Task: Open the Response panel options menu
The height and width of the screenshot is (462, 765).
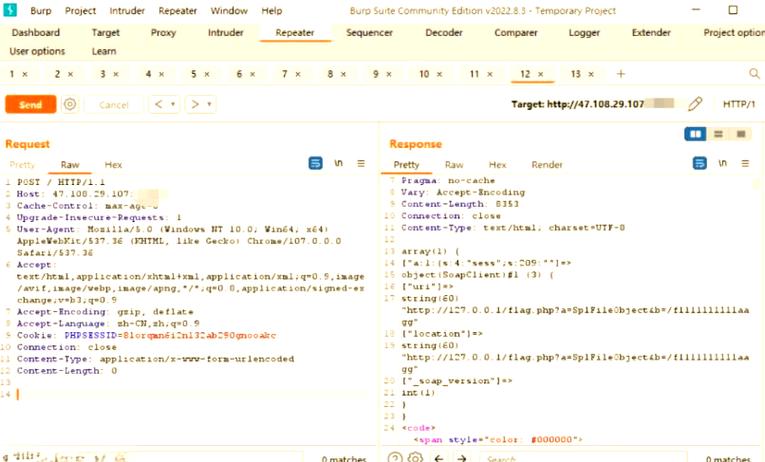Action: click(x=743, y=163)
